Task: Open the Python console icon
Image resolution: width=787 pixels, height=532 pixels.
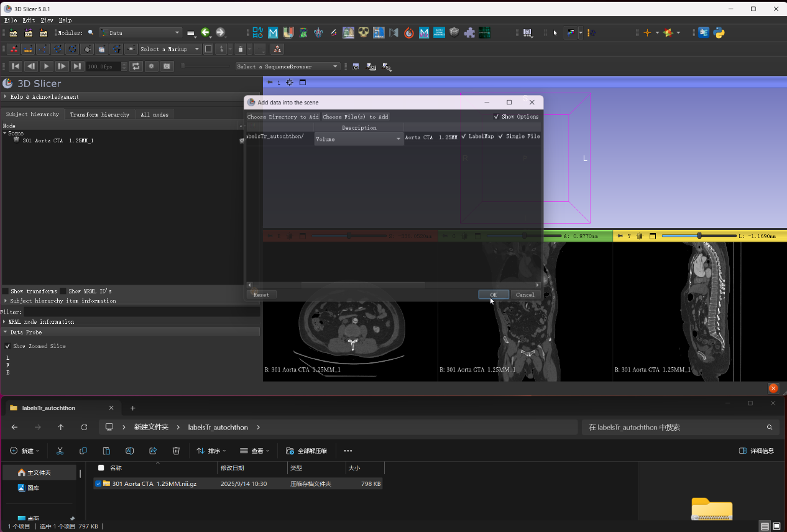Action: point(719,32)
